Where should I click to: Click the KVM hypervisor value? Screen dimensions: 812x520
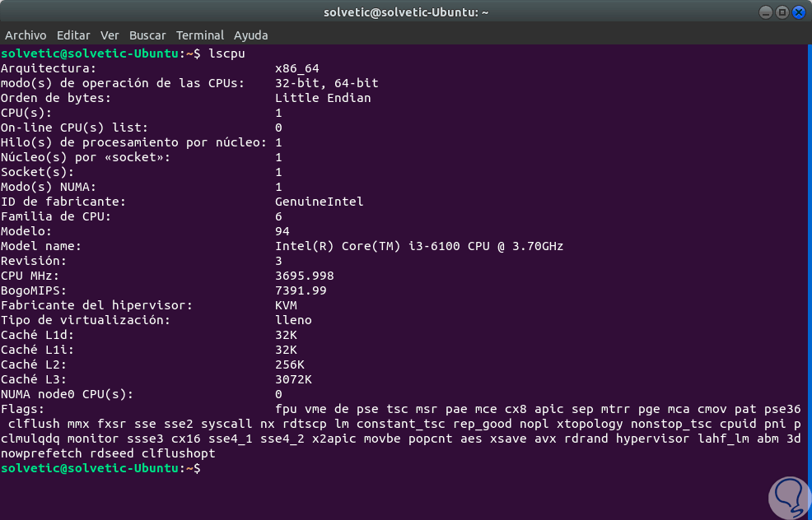pyautogui.click(x=286, y=305)
